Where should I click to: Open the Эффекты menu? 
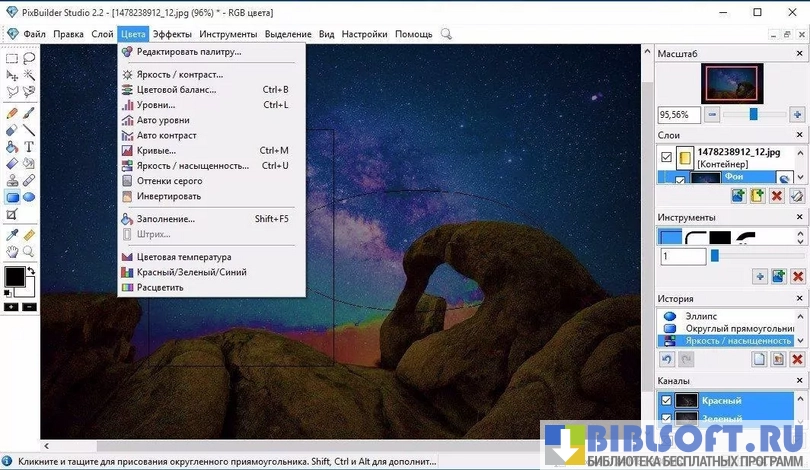(172, 34)
